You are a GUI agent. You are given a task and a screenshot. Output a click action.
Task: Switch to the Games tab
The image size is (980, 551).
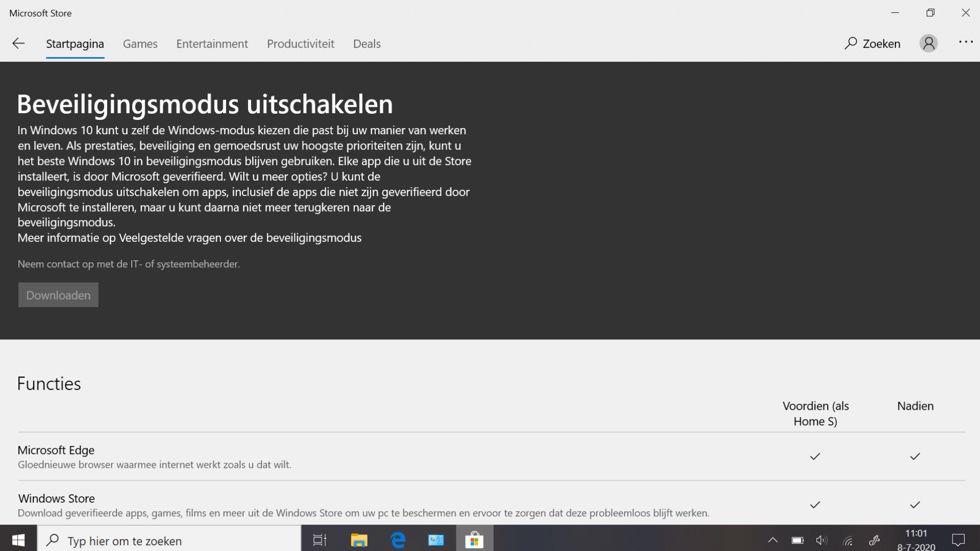click(140, 44)
